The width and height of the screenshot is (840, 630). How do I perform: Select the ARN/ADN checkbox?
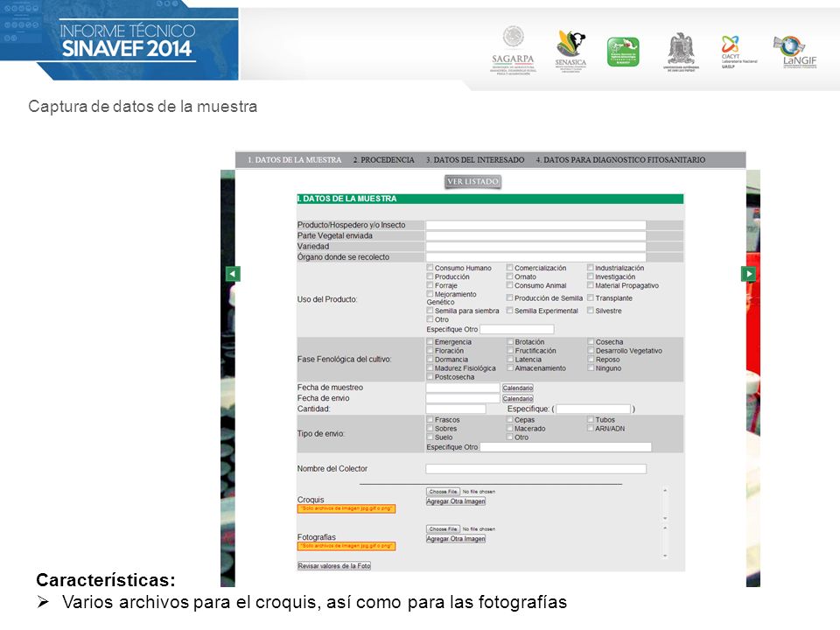click(x=591, y=428)
